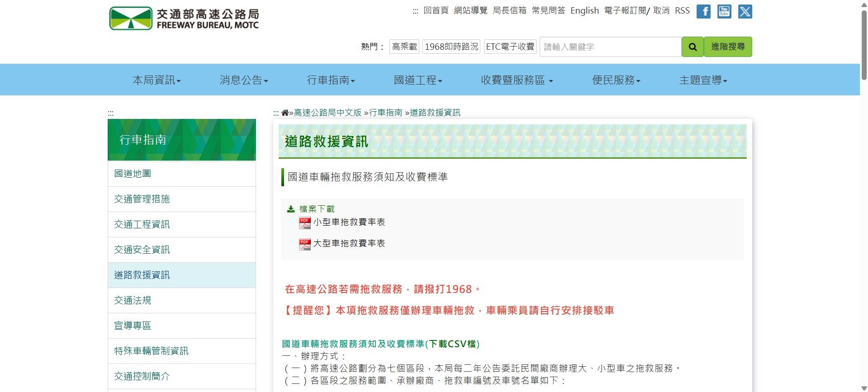This screenshot has height=392, width=868.
Task: Click PDF icon for 小型車拖救費率表
Action: pos(304,223)
